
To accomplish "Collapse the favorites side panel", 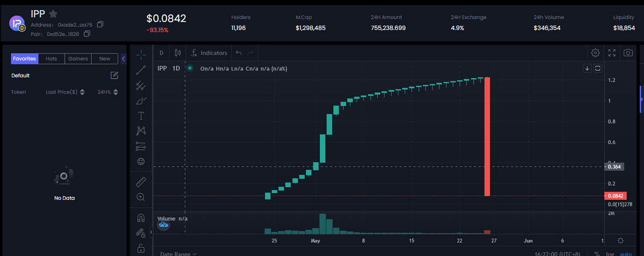I will point(124,58).
